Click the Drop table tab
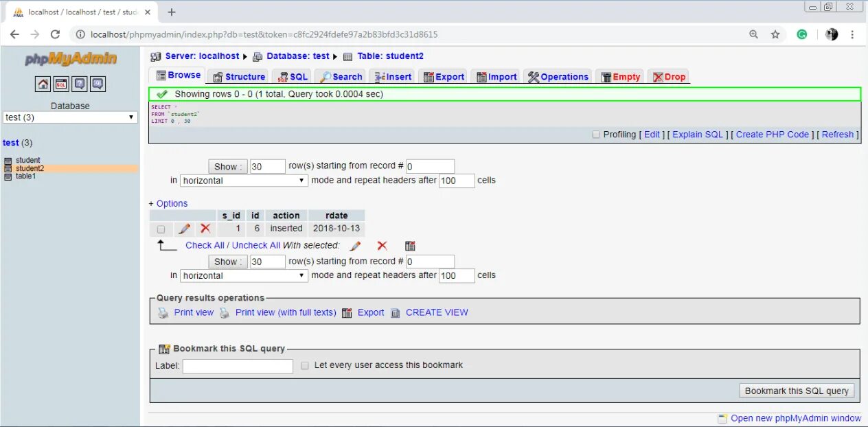This screenshot has width=868, height=427. coord(668,77)
